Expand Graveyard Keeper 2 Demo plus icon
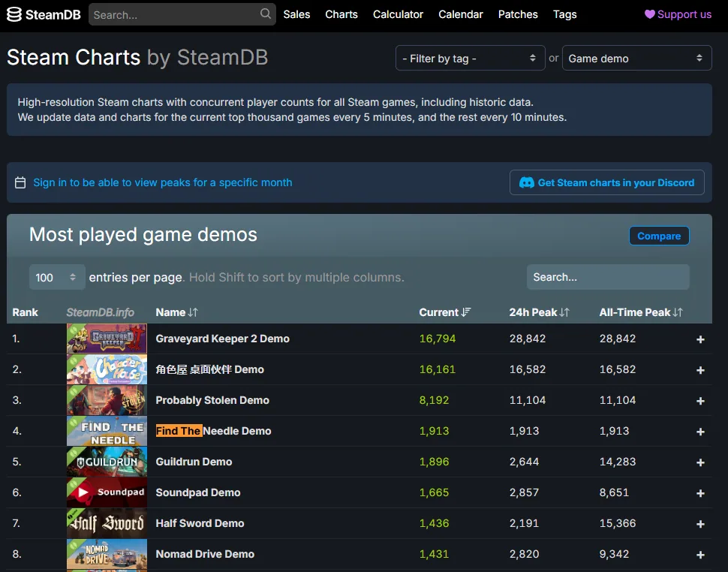This screenshot has height=572, width=728. coord(701,339)
